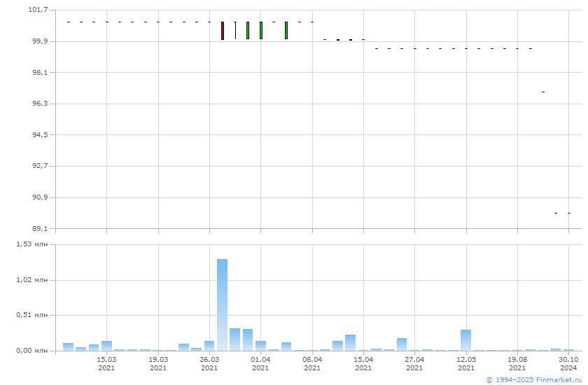The width and height of the screenshot is (588, 385).
Task: Click the 0,51 млн volume axis label
Action: [32, 315]
